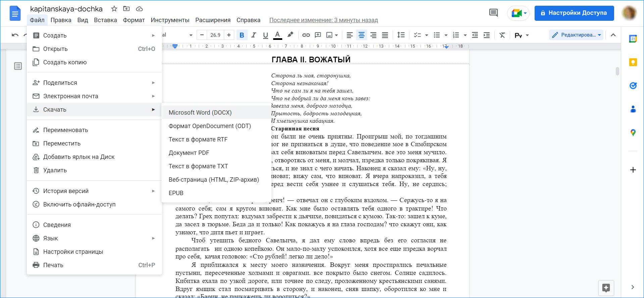The width and height of the screenshot is (644, 298).
Task: Open the font family dropdown arrow
Action: click(x=191, y=35)
